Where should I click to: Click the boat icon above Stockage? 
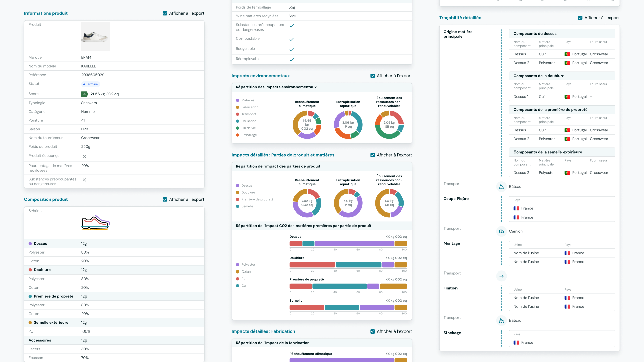tap(501, 321)
